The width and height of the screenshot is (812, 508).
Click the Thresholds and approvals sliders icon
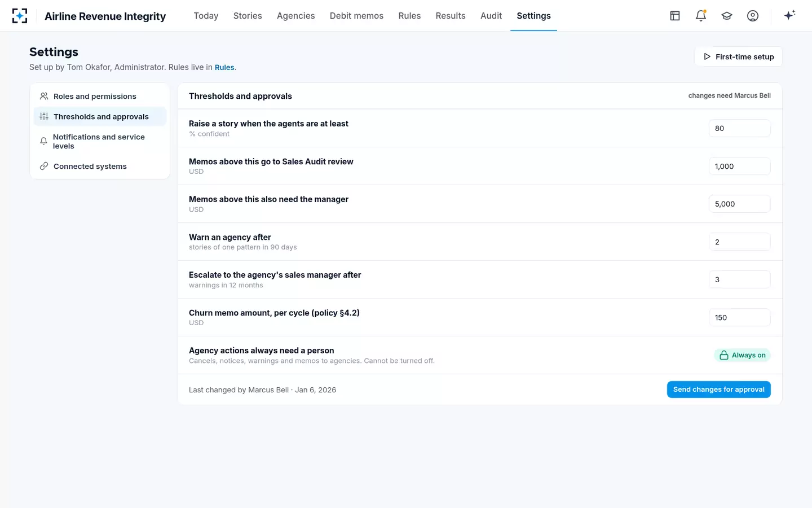coord(44,117)
